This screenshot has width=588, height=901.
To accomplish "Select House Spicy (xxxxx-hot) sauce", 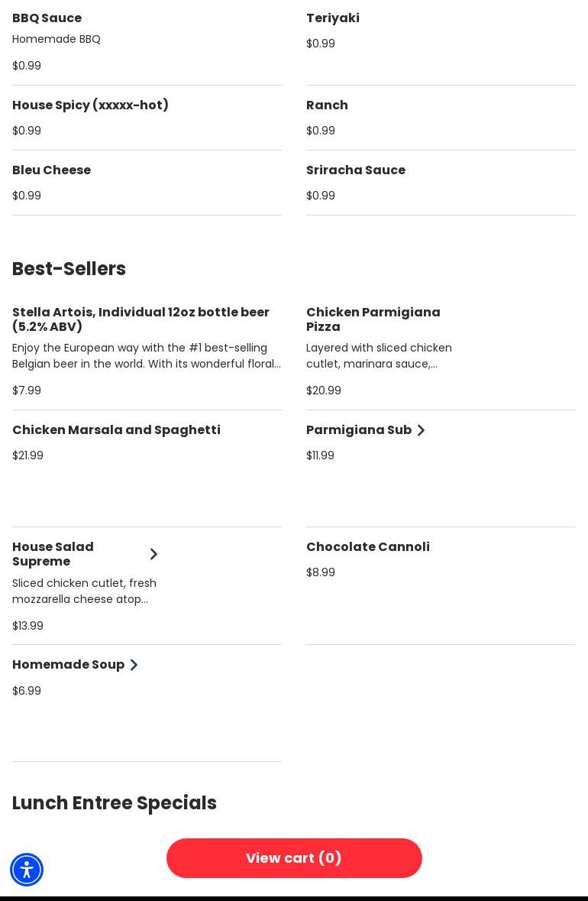I will [x=90, y=105].
